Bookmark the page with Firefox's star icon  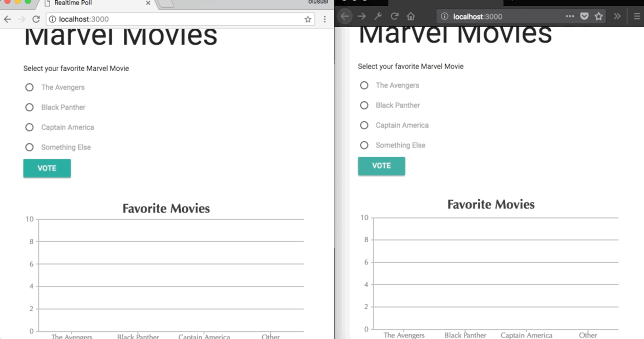(x=598, y=16)
